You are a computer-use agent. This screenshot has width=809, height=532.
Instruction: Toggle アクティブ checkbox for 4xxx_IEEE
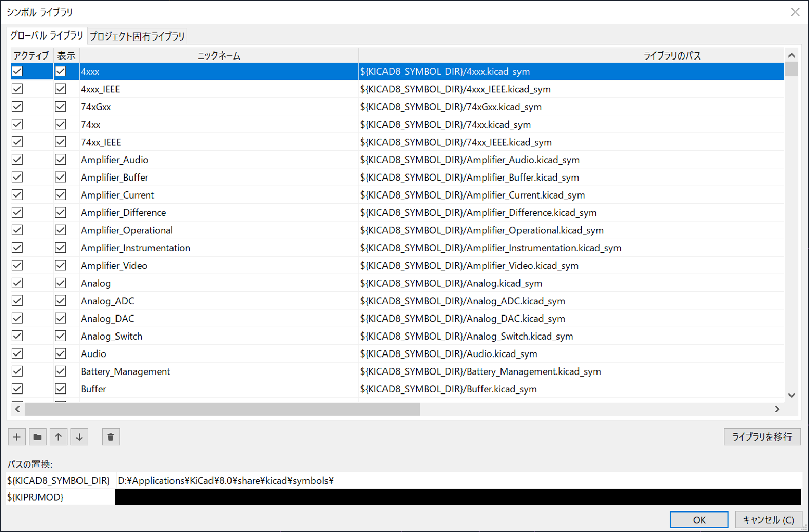(17, 89)
